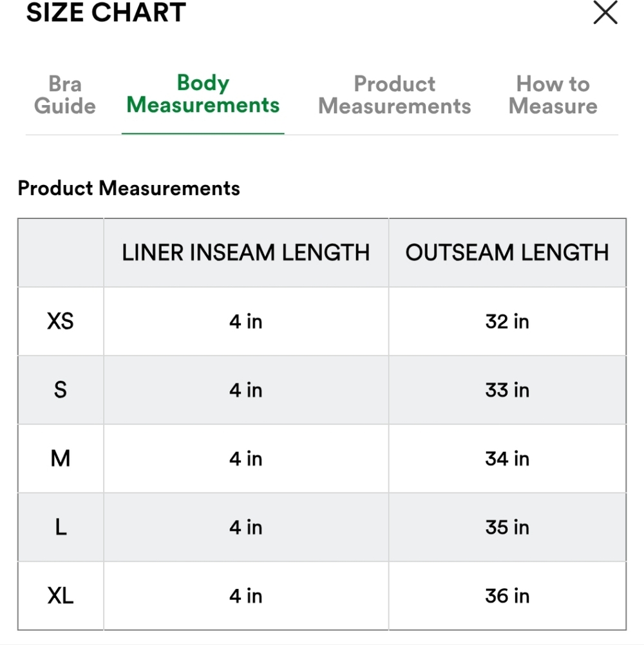Go to the How to Measure tab
This screenshot has height=645, width=644.
coord(553,95)
